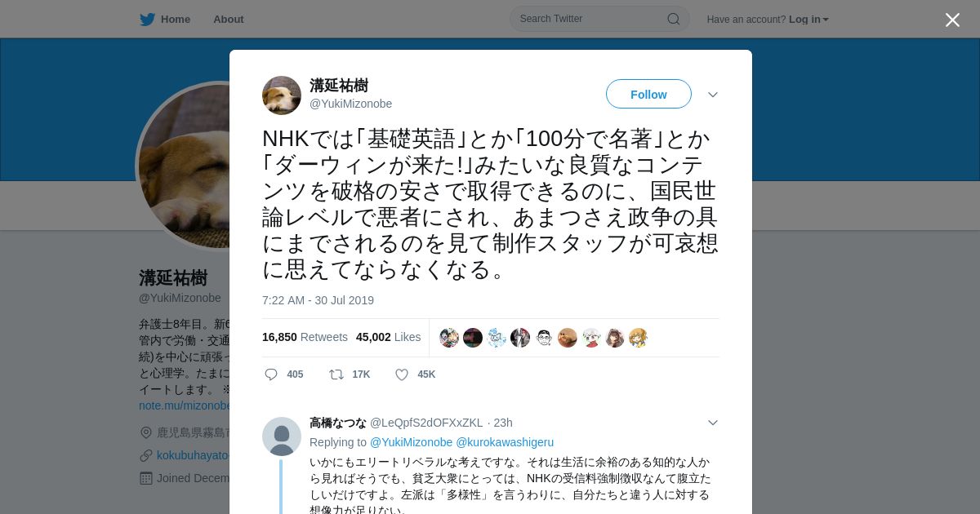The height and width of the screenshot is (514, 980).
Task: Follow 溝延祐樹 with the Follow button
Action: (x=648, y=94)
